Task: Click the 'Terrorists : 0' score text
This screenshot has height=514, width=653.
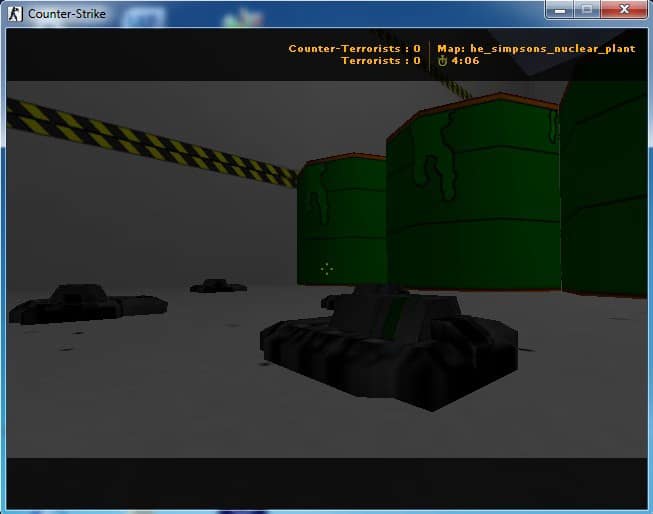Action: pos(381,61)
